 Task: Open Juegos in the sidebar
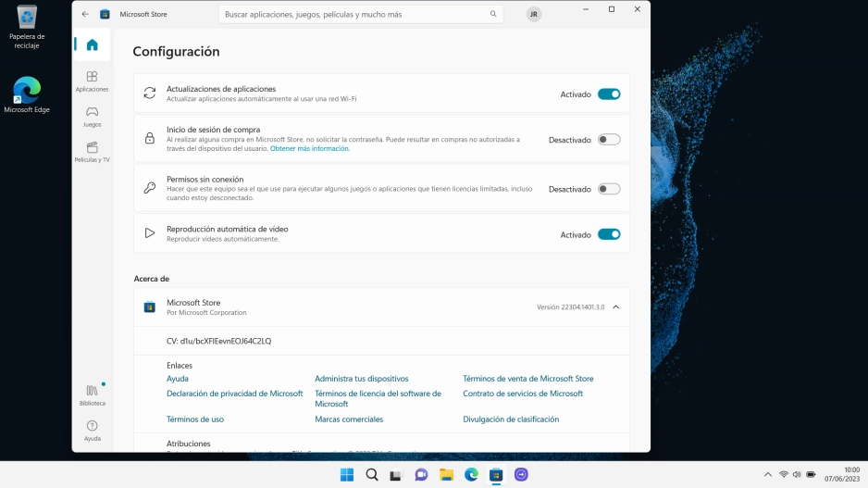pyautogui.click(x=92, y=117)
